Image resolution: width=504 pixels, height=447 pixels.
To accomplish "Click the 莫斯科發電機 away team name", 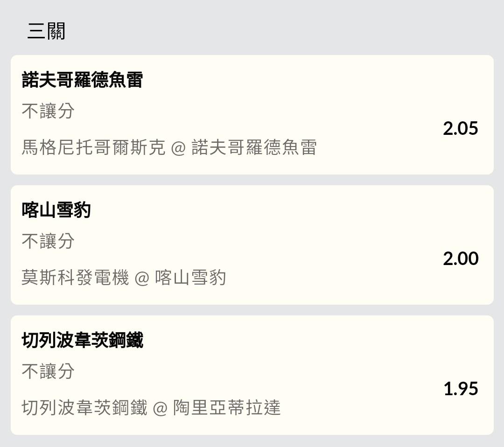I will (75, 278).
